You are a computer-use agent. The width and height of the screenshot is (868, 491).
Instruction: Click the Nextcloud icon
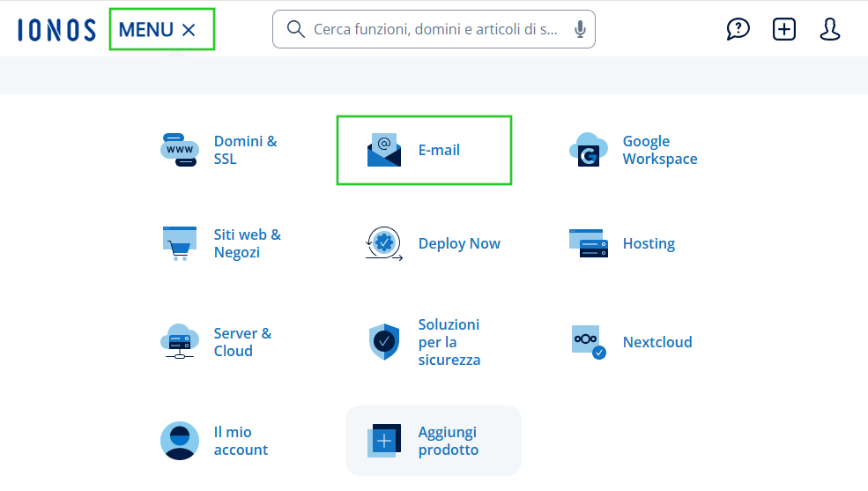(x=589, y=341)
